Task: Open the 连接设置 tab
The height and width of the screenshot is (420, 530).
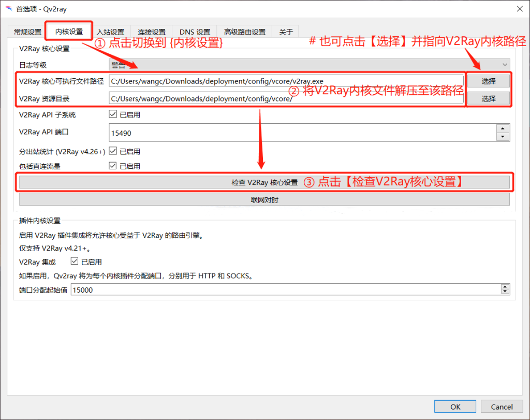Action: (x=152, y=32)
